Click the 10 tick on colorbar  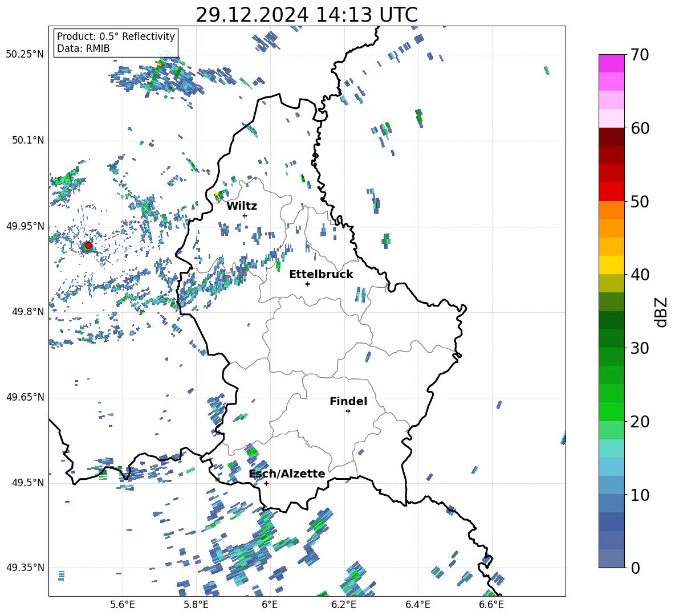[640, 495]
